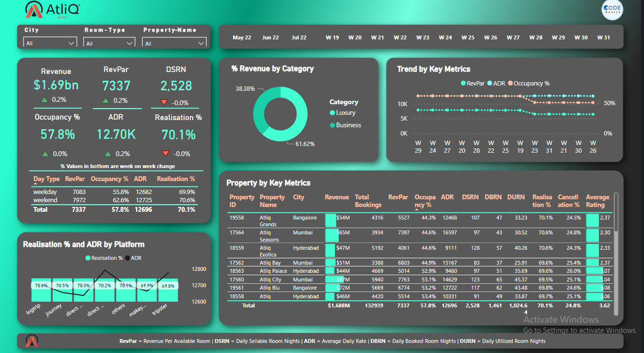644x353 pixels.
Task: Toggle Occupancy % series in trend legend
Action: [x=528, y=84]
